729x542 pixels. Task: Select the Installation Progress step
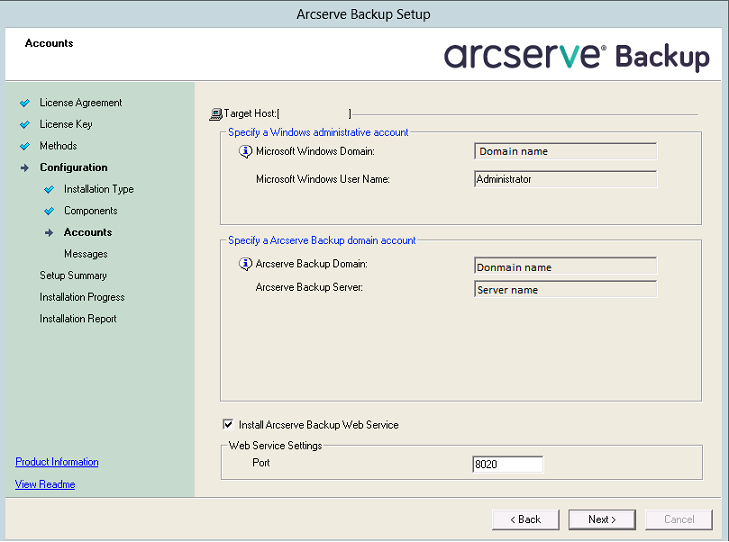click(x=82, y=297)
